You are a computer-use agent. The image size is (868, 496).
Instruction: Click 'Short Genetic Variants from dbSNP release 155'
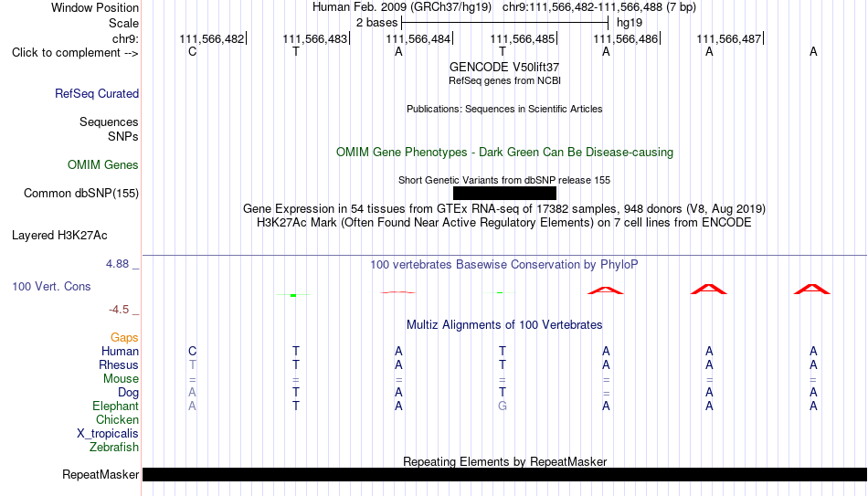point(504,180)
